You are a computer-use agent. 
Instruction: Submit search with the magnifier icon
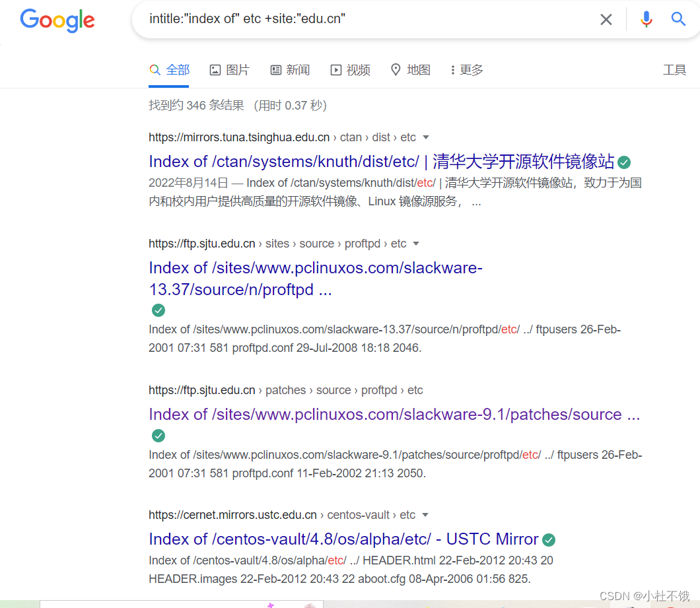point(678,19)
